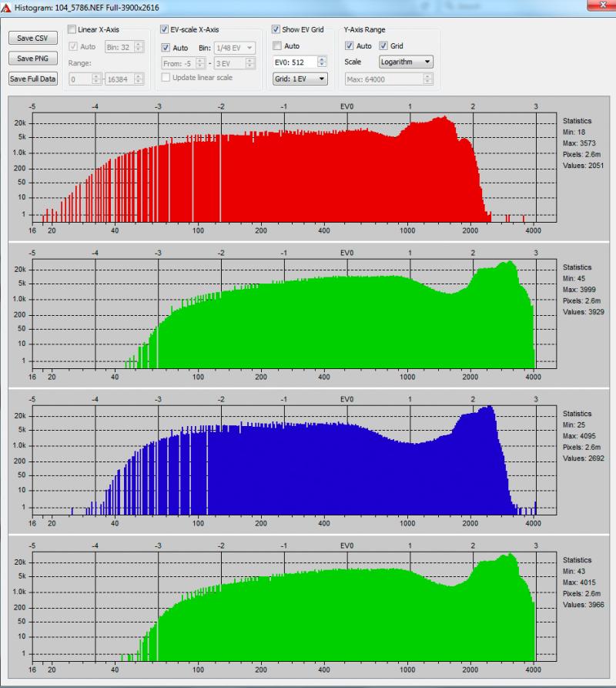Click the Save CSV button
Screen dimensions: 616x688
point(32,39)
